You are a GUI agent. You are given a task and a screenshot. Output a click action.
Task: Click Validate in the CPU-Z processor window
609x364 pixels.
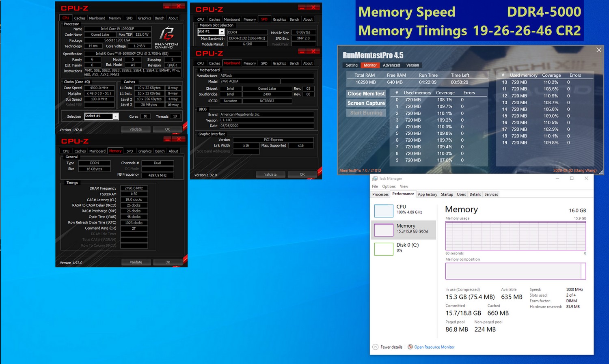coord(136,129)
